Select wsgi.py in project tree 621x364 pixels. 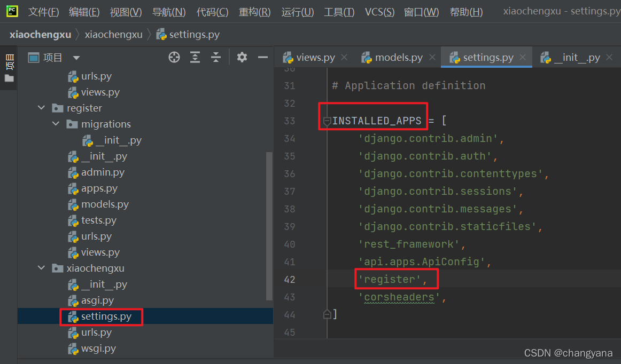point(92,348)
